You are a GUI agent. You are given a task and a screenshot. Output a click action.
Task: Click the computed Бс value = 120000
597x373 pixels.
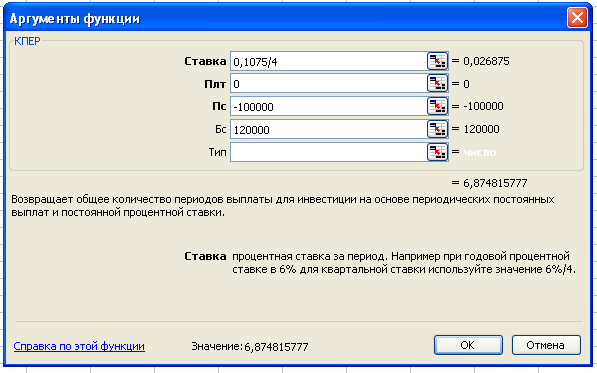pyautogui.click(x=476, y=129)
